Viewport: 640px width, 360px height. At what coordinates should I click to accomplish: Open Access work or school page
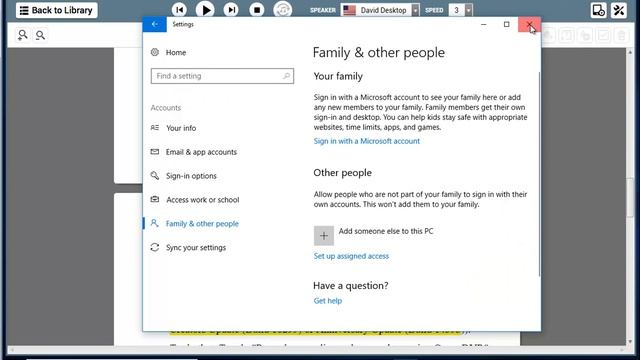point(202,200)
